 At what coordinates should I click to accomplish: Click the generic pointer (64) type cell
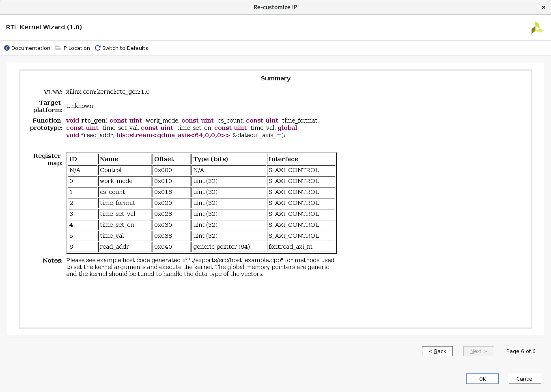click(228, 247)
